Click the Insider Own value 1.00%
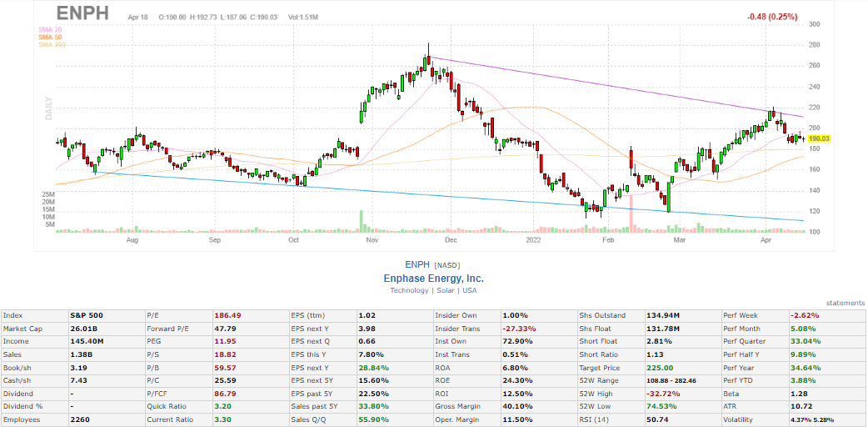The height and width of the screenshot is (427, 868). tap(516, 315)
